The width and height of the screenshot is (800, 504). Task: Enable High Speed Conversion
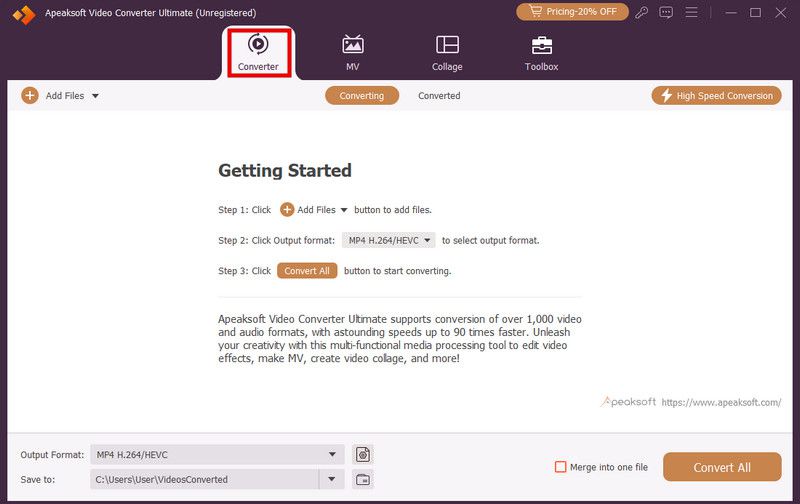click(x=716, y=95)
